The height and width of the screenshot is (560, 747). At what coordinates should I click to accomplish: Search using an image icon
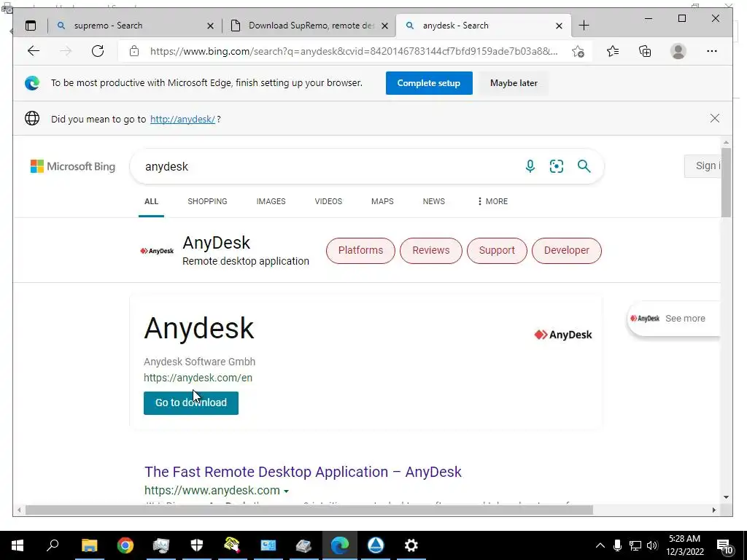tap(557, 166)
